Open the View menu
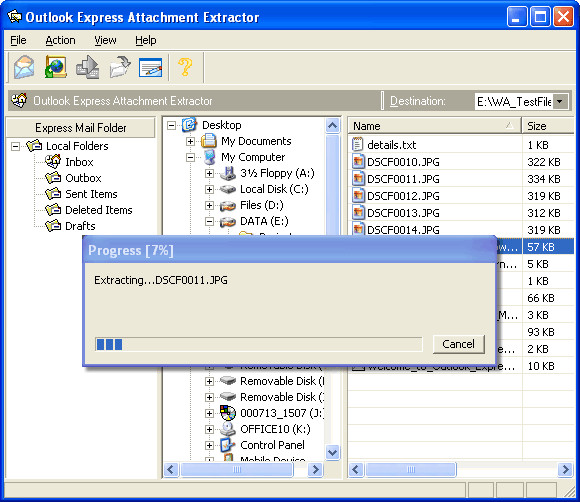This screenshot has width=580, height=502. pyautogui.click(x=105, y=40)
